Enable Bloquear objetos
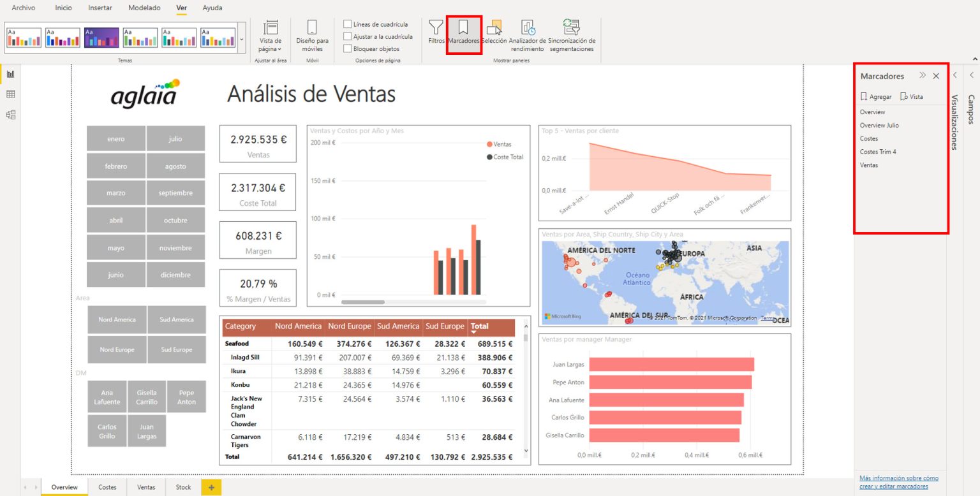The height and width of the screenshot is (496, 980). pos(348,48)
